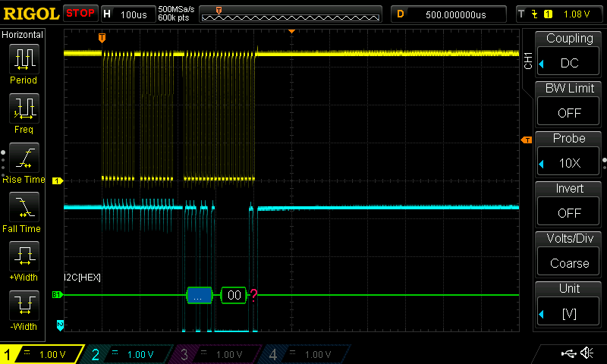The height and width of the screenshot is (364, 607).
Task: Expand the Probe 10X selector
Action: (x=570, y=155)
